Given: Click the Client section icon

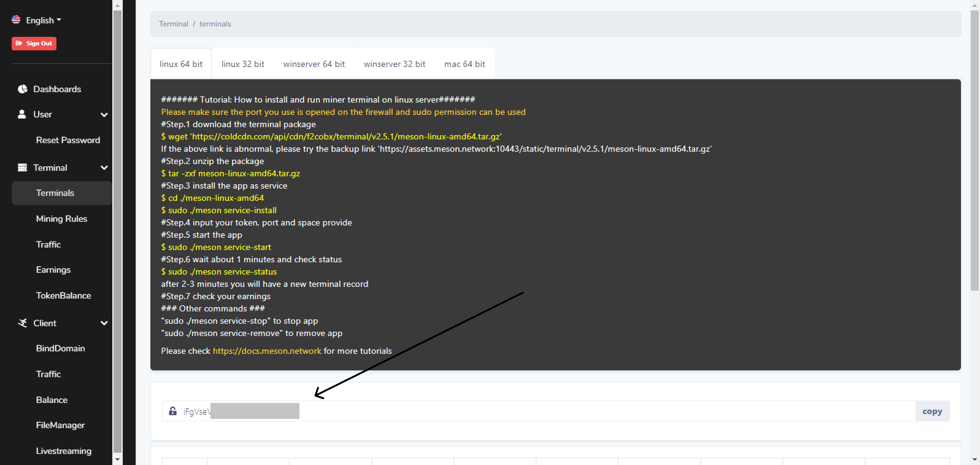Looking at the screenshot, I should click(22, 323).
